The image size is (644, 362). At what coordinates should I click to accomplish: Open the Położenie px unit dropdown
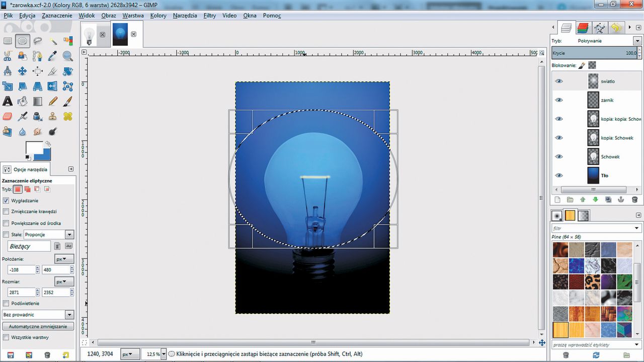pyautogui.click(x=64, y=259)
